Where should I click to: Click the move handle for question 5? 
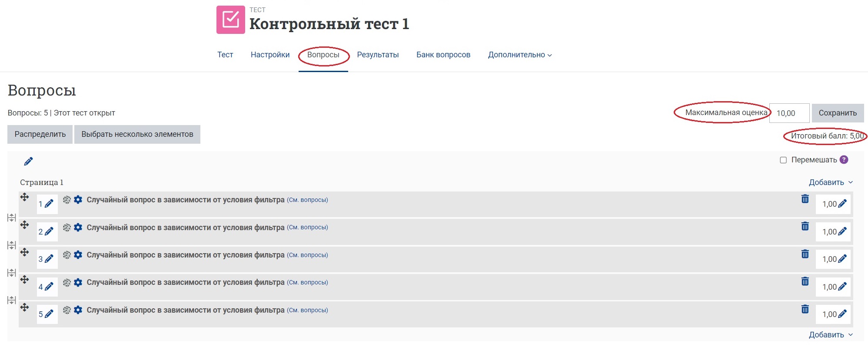25,307
